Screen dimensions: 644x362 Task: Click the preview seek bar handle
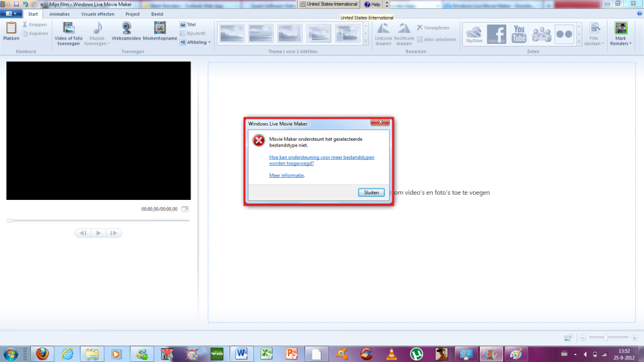10,221
